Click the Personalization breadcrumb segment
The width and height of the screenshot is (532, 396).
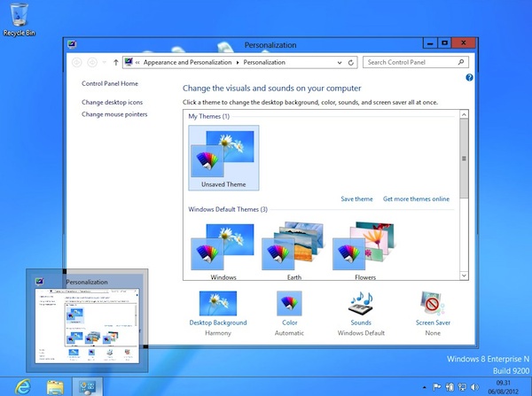[264, 62]
